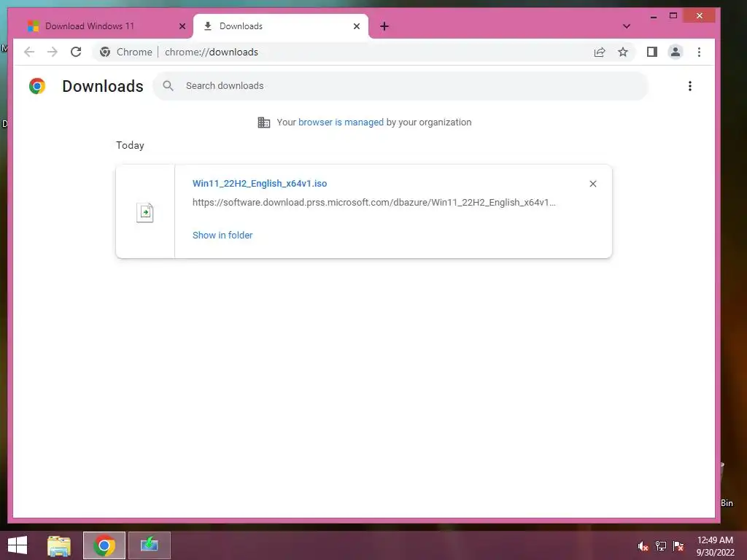Click the muted volume tray icon
Screen dimensions: 747x560
tap(643, 546)
